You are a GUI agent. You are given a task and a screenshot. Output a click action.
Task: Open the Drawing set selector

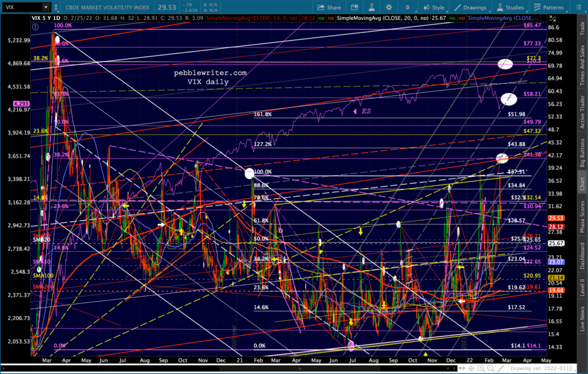pyautogui.click(x=541, y=368)
